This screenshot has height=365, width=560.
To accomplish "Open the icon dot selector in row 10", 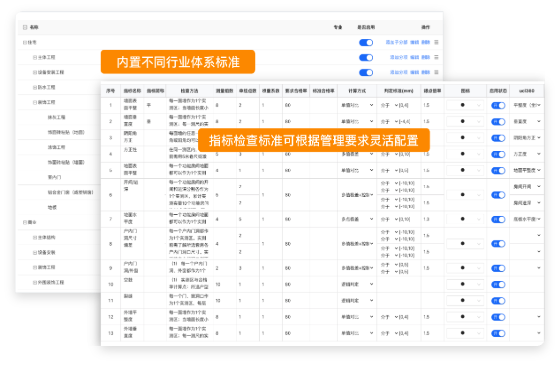I will [x=465, y=284].
